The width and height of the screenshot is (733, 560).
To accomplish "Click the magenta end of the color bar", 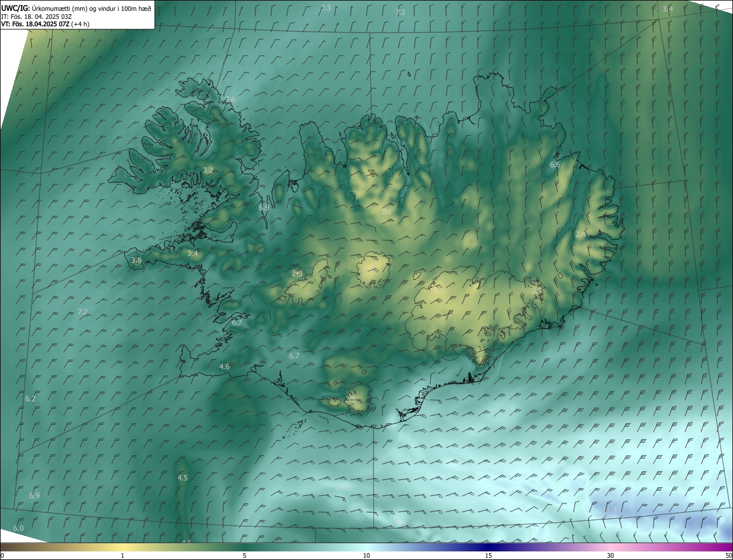I will [722, 547].
